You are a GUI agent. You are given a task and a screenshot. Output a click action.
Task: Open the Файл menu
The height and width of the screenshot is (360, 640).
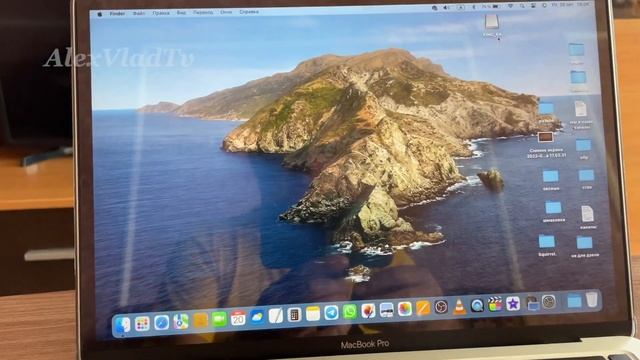(139, 13)
